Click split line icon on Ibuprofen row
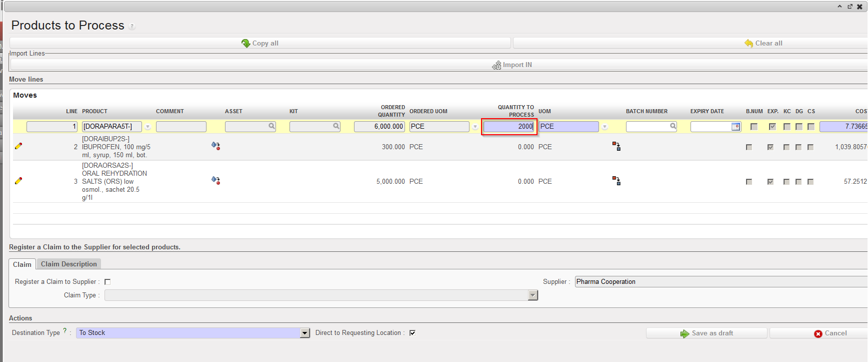Screen dimensions: 868x362 coord(616,146)
